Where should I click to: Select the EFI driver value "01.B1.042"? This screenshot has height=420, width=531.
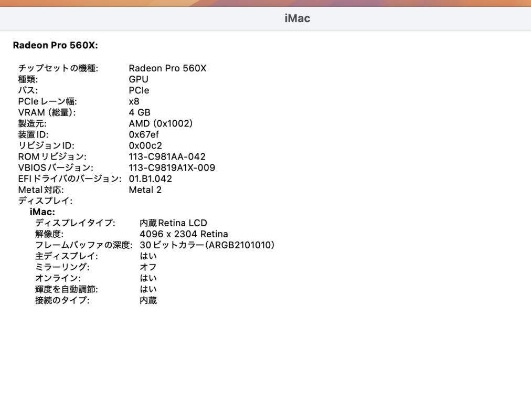coord(151,179)
